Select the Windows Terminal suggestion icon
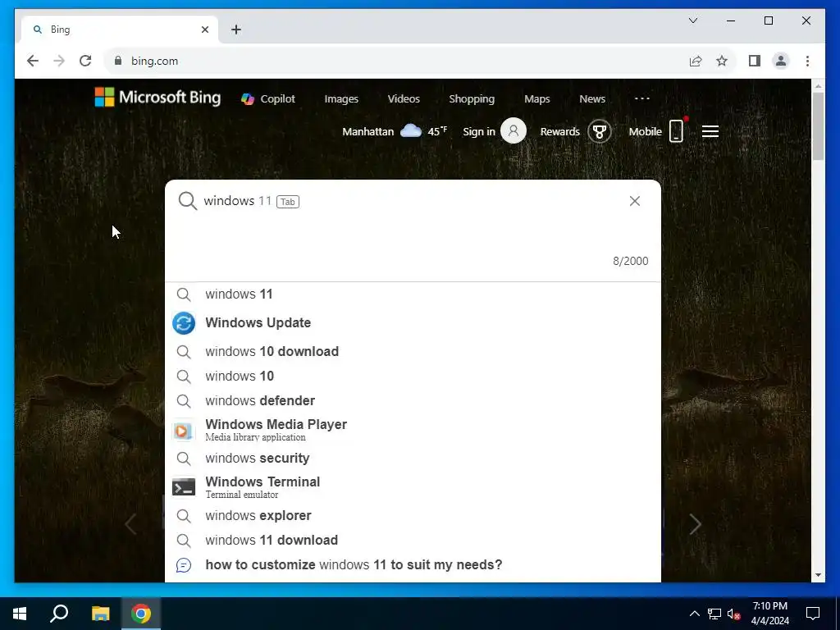The height and width of the screenshot is (630, 840). 183,487
